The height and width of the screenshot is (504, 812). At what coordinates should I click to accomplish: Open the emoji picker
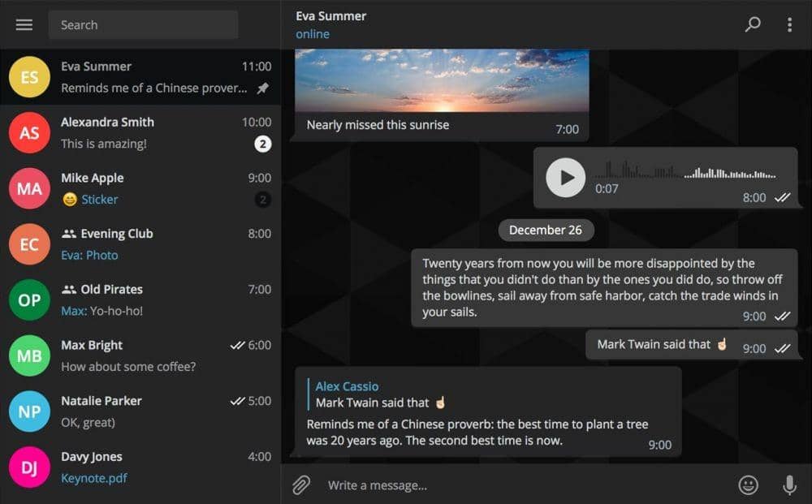click(748, 485)
